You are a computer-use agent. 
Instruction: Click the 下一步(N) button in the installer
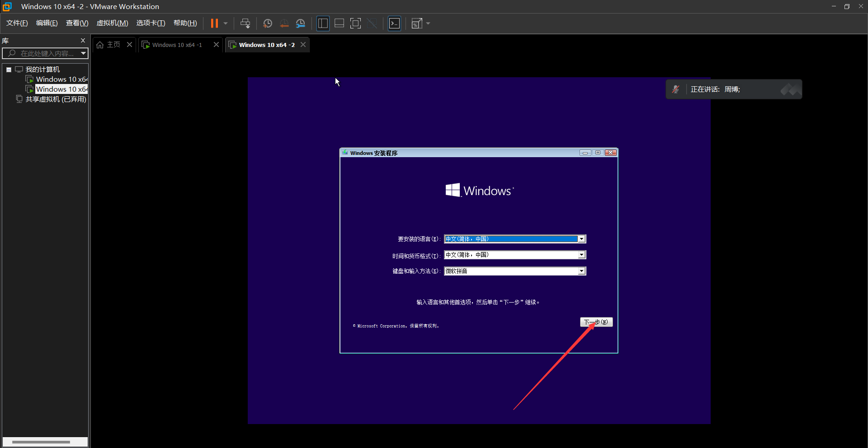[596, 322]
